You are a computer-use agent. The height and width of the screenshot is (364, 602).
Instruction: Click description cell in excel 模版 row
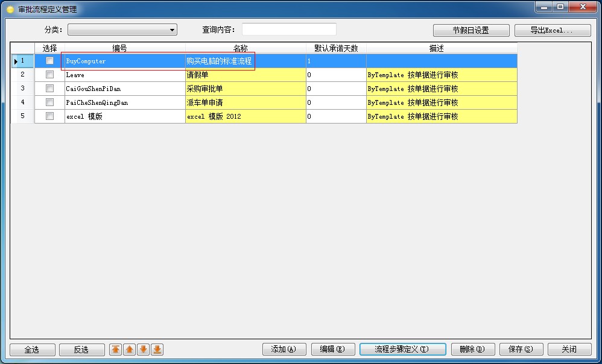pyautogui.click(x=442, y=116)
